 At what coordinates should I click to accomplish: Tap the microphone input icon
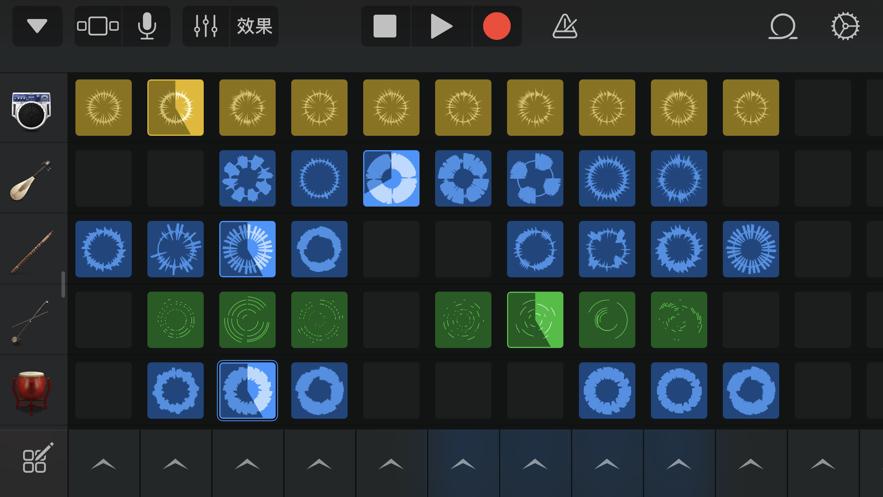point(147,27)
